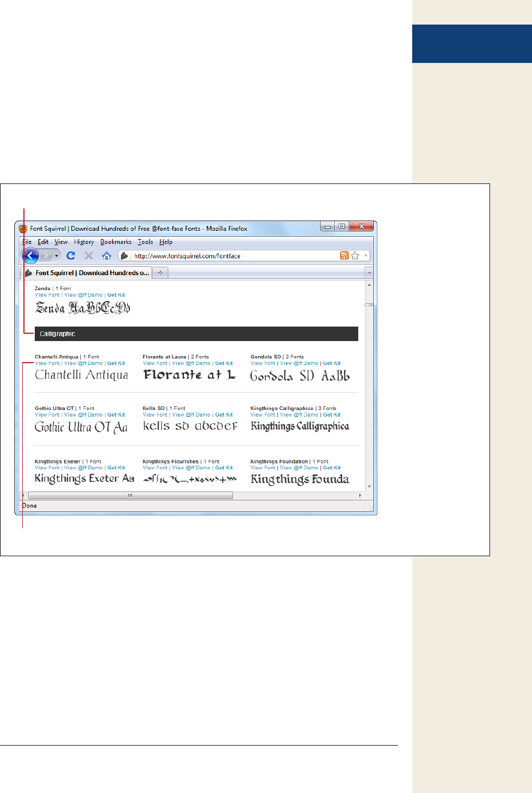Maximize the Firefox window
This screenshot has width=532, height=793.
[x=341, y=227]
